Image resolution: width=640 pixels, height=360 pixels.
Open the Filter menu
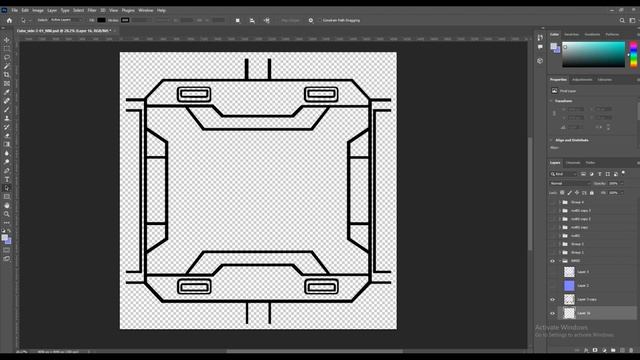[x=92, y=10]
